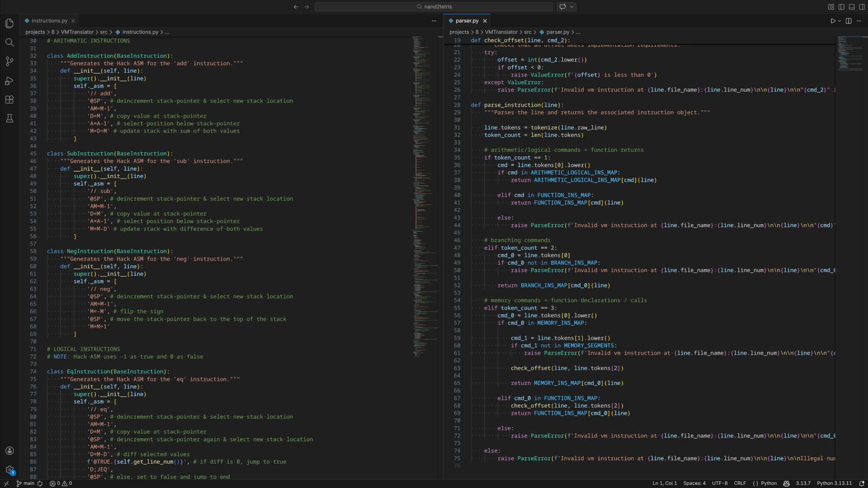The width and height of the screenshot is (868, 488).
Task: Open the Testing flask view
Action: point(9,119)
